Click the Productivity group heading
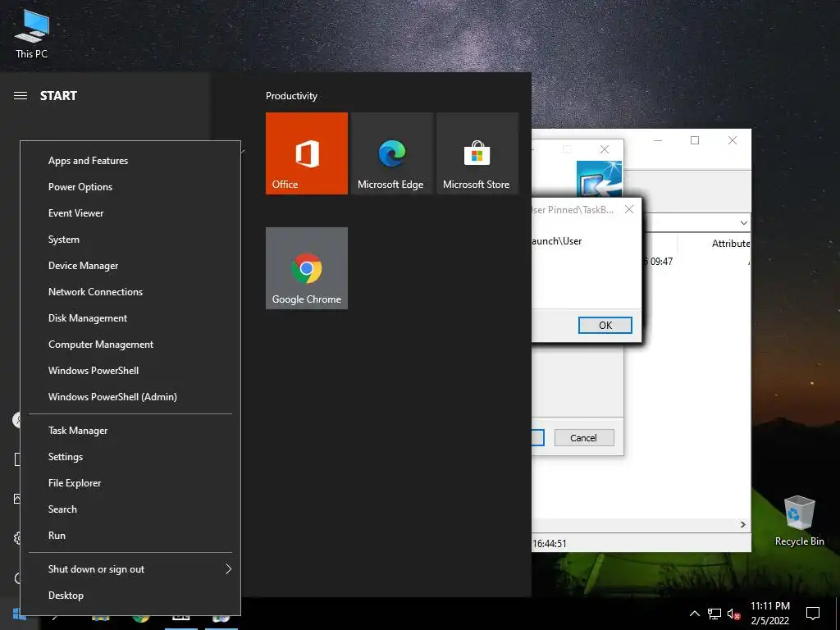This screenshot has height=630, width=840. (291, 96)
